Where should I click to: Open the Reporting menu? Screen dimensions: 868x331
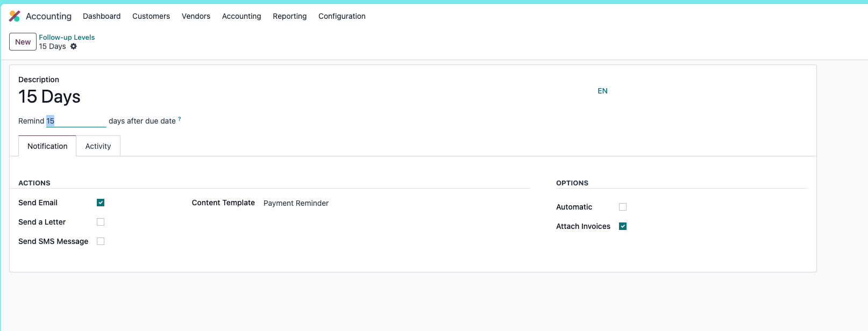(x=289, y=16)
